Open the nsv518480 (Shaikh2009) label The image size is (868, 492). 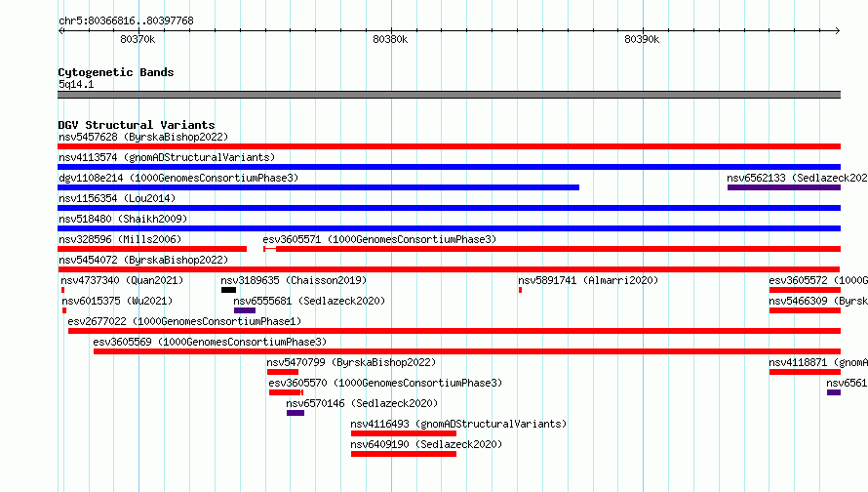(x=123, y=219)
